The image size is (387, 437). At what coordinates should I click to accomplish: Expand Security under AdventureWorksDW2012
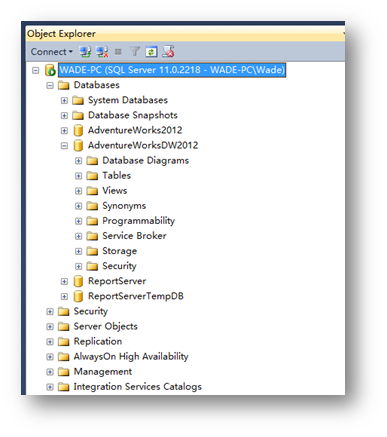tap(78, 266)
